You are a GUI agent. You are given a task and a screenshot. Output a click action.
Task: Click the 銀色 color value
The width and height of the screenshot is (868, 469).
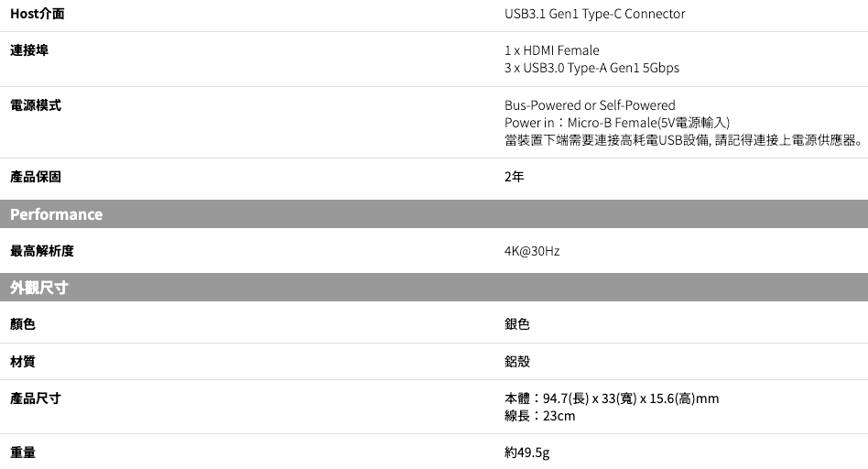tap(517, 324)
